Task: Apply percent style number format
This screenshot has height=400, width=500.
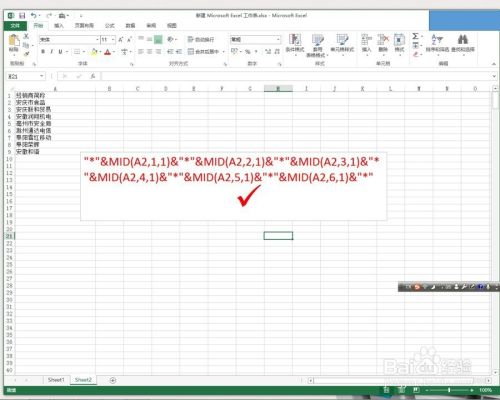Action: (x=247, y=52)
